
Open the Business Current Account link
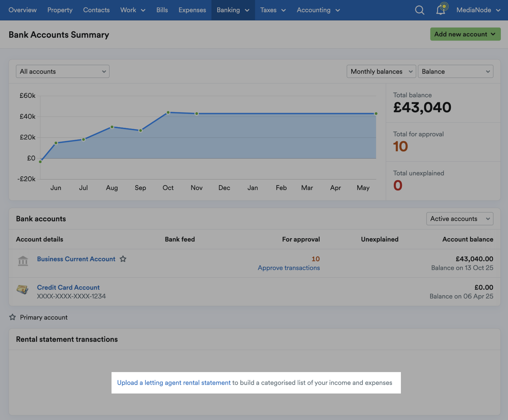pyautogui.click(x=76, y=259)
